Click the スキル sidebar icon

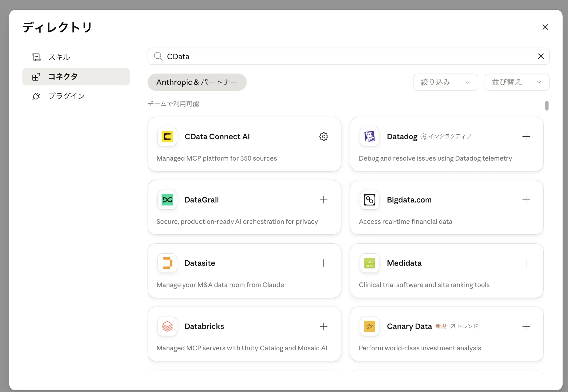click(x=36, y=57)
